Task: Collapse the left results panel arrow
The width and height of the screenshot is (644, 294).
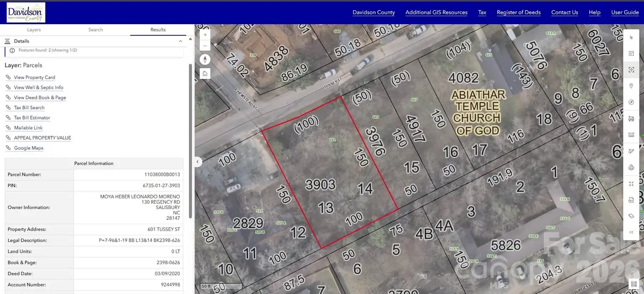Action: pyautogui.click(x=197, y=161)
